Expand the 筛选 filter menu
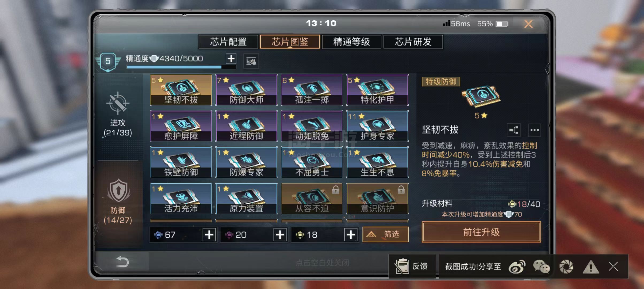 [x=385, y=234]
